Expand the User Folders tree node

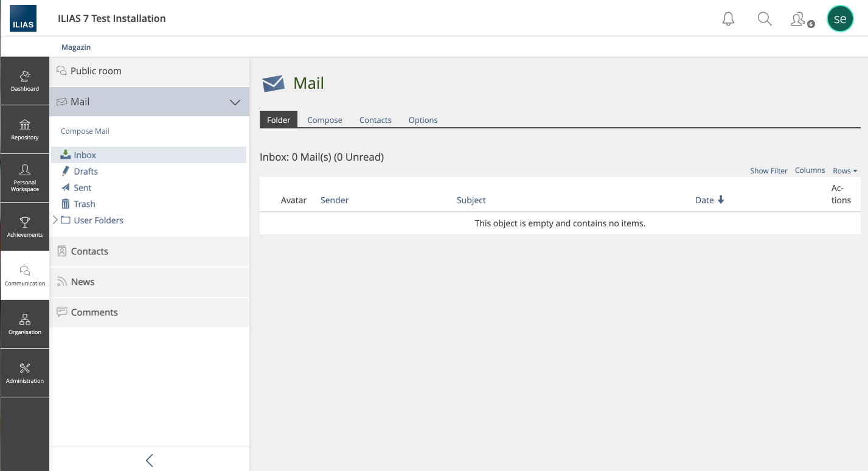[x=55, y=220]
